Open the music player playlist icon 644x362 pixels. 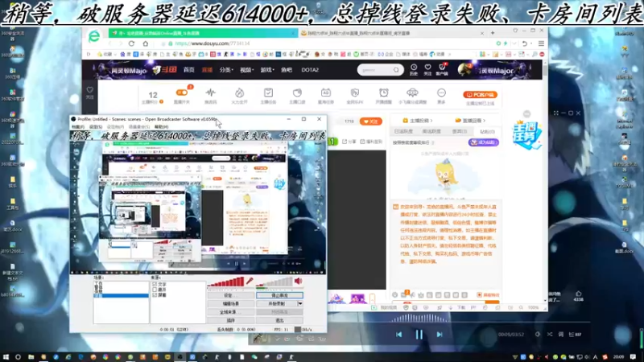point(575,335)
